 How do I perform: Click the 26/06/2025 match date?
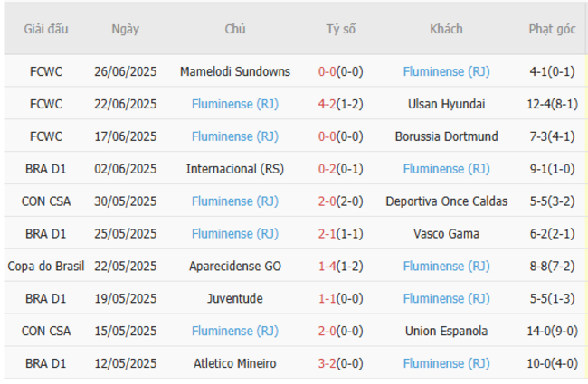126,71
